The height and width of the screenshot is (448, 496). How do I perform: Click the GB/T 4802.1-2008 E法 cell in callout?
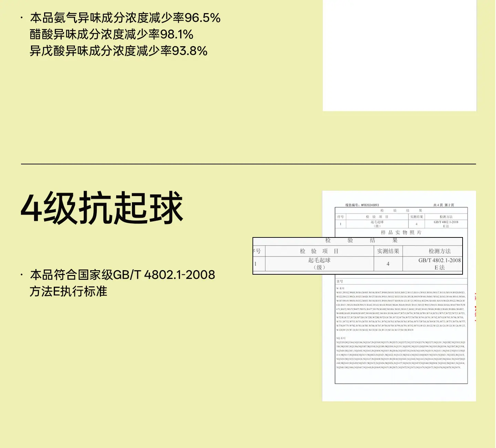[x=440, y=264]
